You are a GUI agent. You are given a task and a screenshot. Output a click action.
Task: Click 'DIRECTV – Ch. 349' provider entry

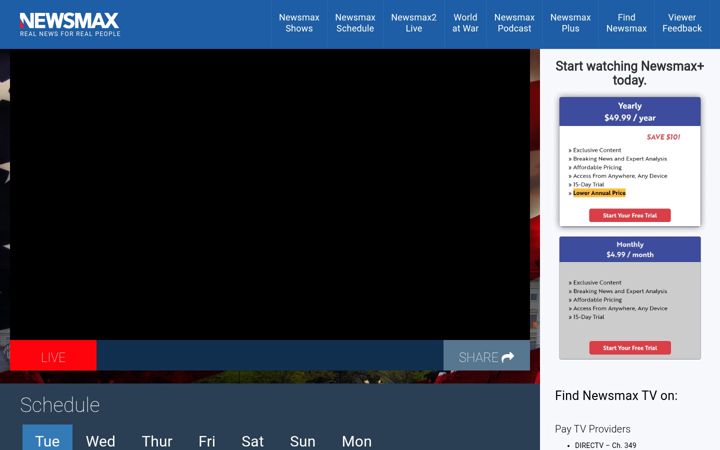click(605, 445)
